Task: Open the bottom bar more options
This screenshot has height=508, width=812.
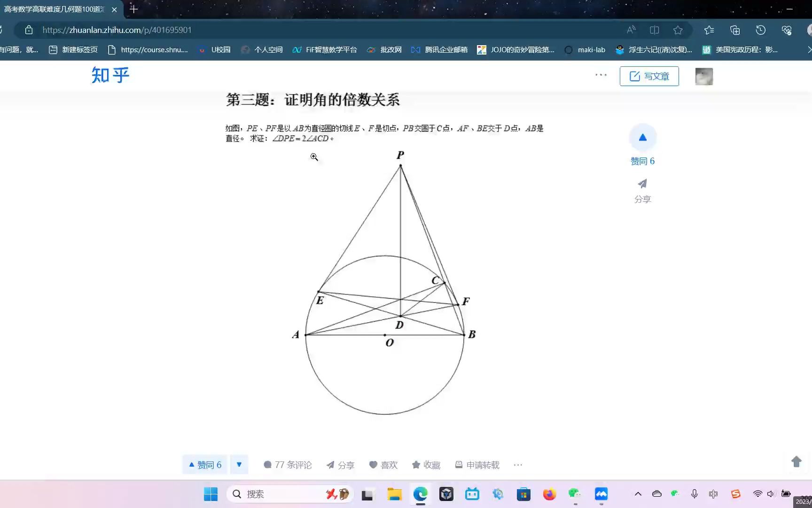Action: click(518, 465)
